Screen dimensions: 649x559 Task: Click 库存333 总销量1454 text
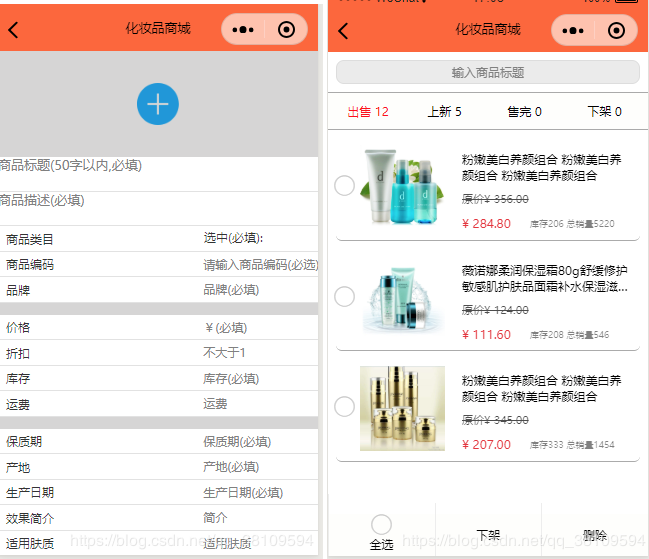[572, 445]
